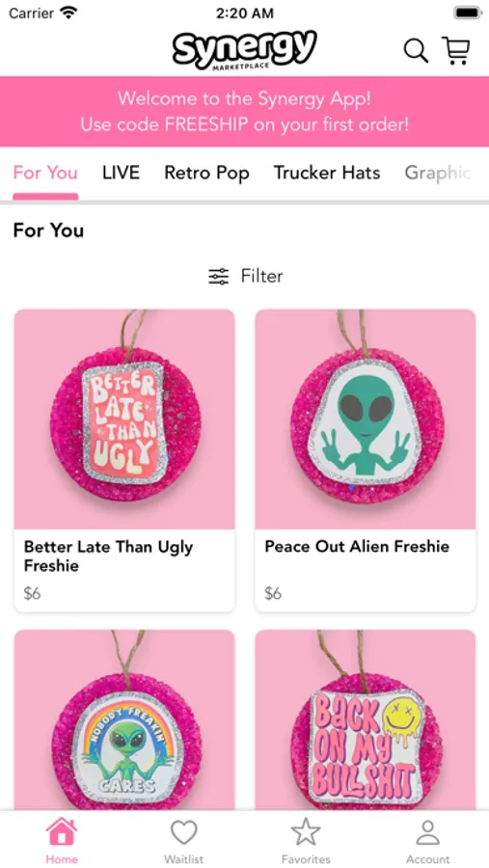489x868 pixels.
Task: Open the Back On My Bullshit freshie
Action: [366, 720]
